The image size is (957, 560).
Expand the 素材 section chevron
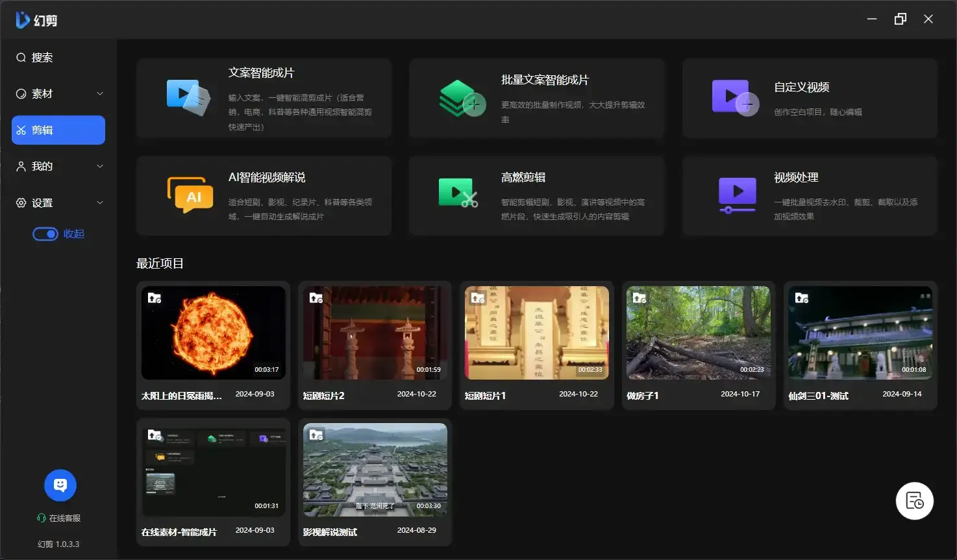coord(100,93)
